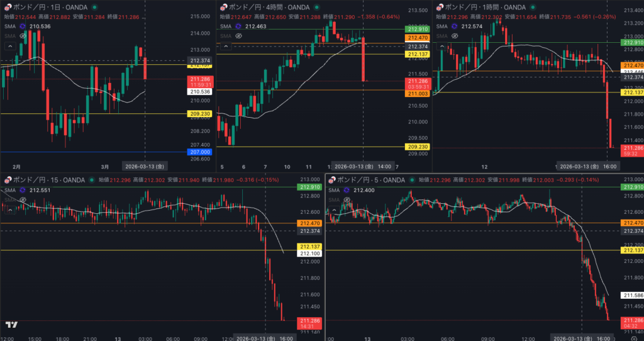Image resolution: width=644 pixels, height=341 pixels.
Task: Open symbol title ポンド/円 · 4時間 · OANDA
Action: click(x=270, y=7)
